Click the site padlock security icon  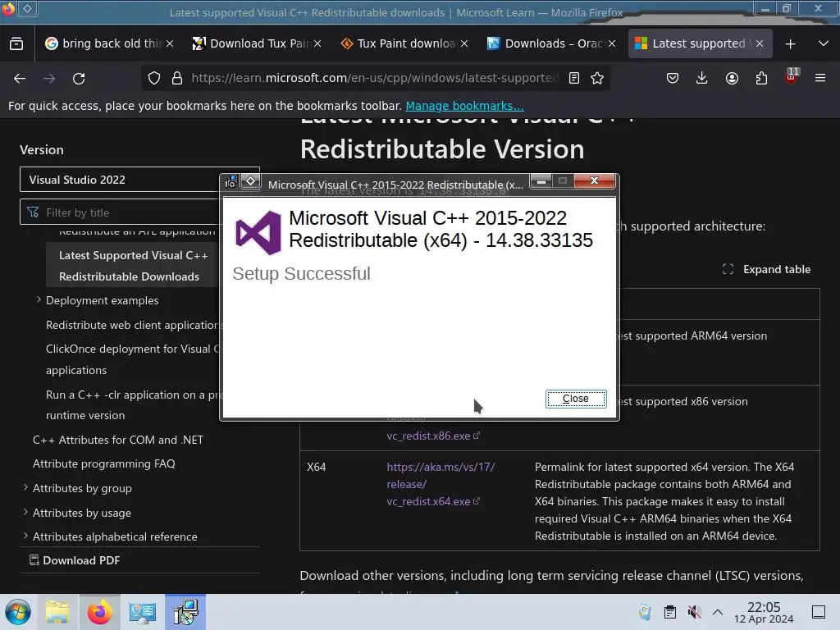[177, 78]
